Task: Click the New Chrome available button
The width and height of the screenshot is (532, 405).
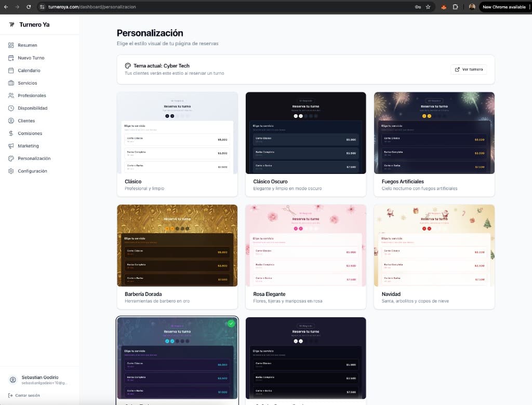Action: coord(503,7)
